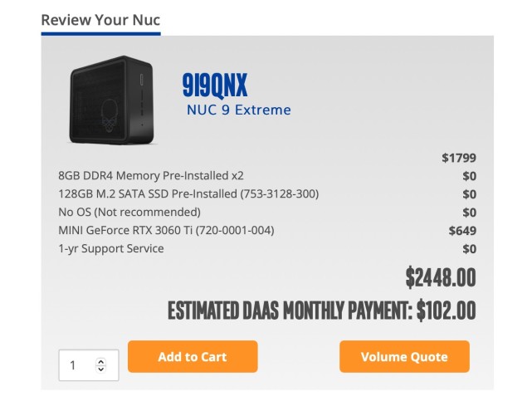The image size is (532, 406).
Task: Increase quantity with the stepper up arrow
Action: [x=101, y=361]
